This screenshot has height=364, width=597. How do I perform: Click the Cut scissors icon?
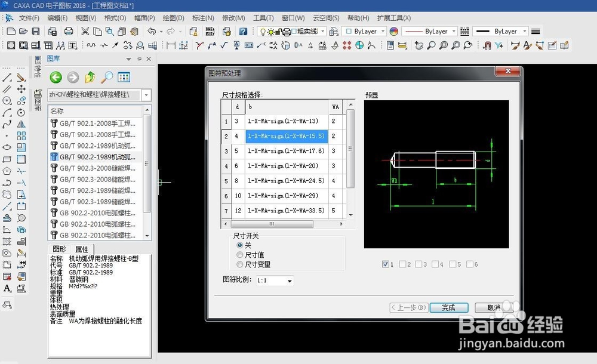click(85, 31)
